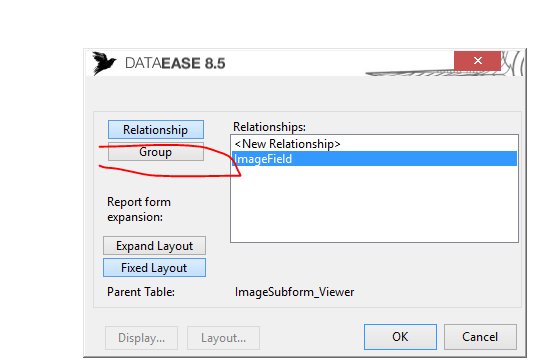555x364 pixels.
Task: Choose the Fixed Layout option
Action: pos(154,268)
